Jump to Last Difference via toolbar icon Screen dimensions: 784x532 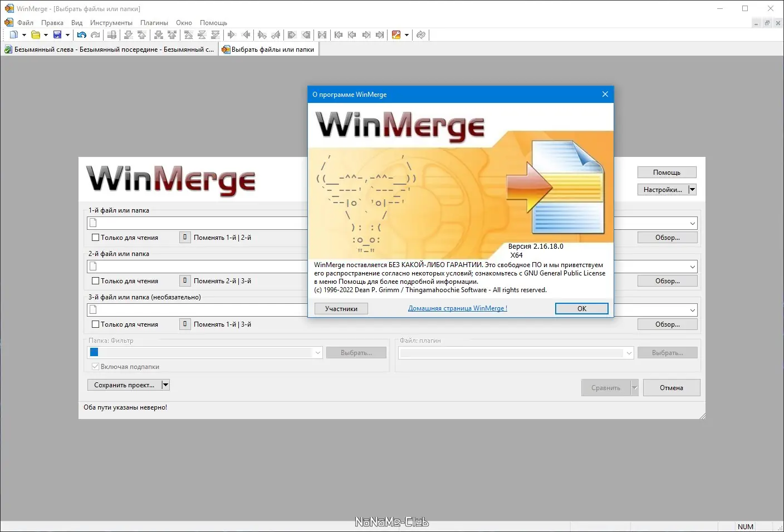pos(215,35)
